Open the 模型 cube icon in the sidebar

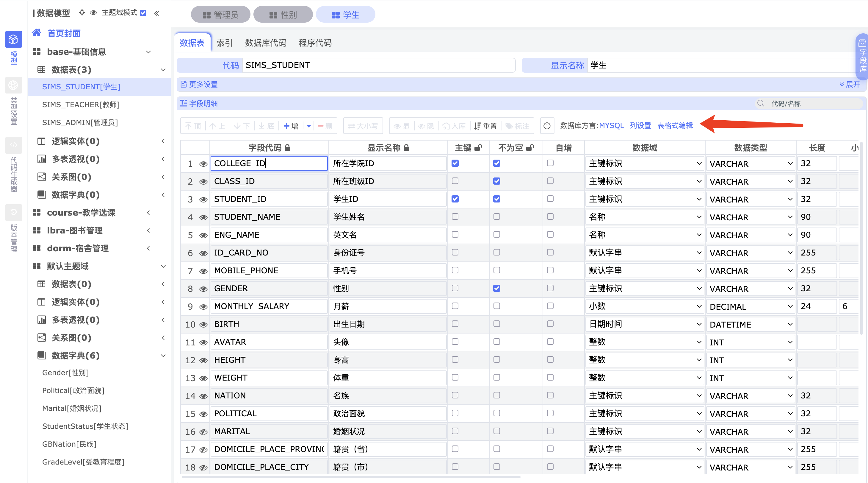pos(13,40)
